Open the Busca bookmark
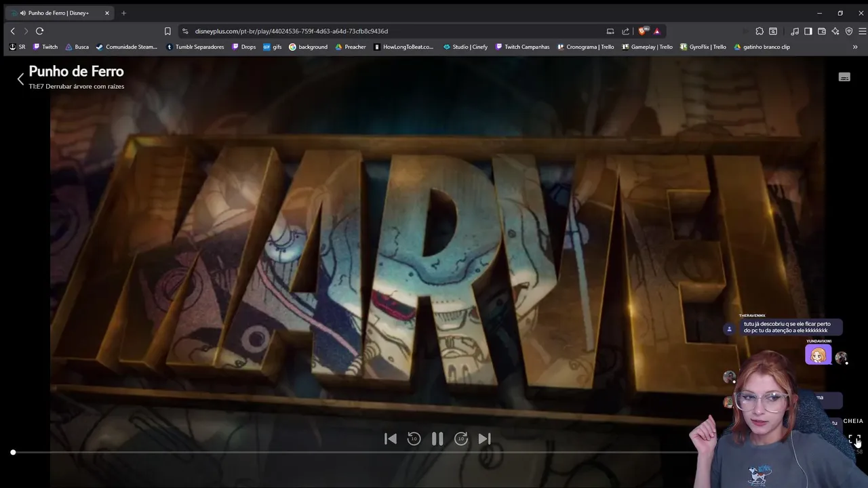The image size is (868, 488). tap(77, 47)
